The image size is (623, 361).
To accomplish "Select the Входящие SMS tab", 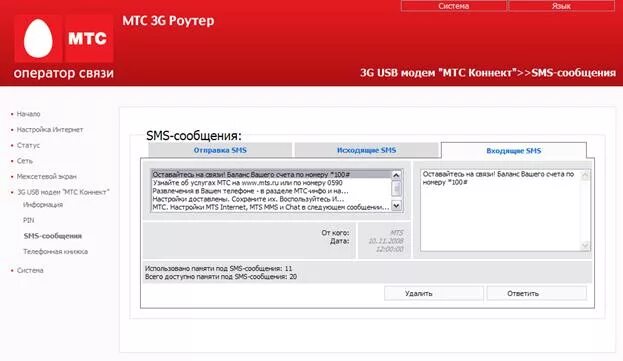I will tap(513, 151).
